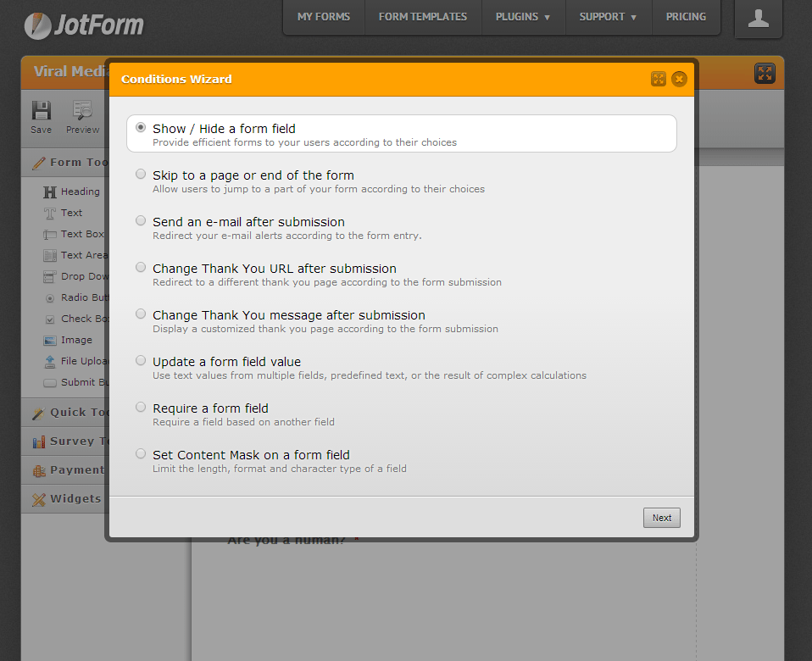
Task: Toggle fullscreen form builder icon
Action: point(765,74)
